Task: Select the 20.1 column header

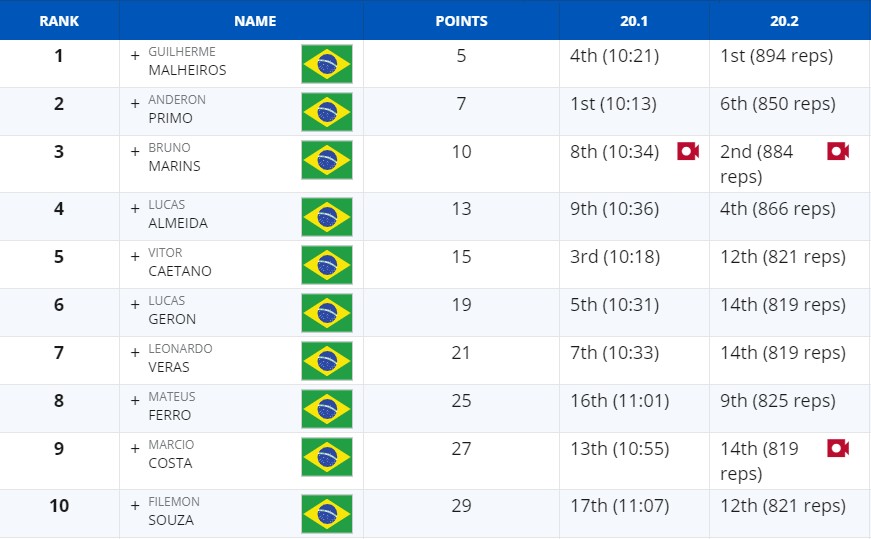Action: click(634, 21)
